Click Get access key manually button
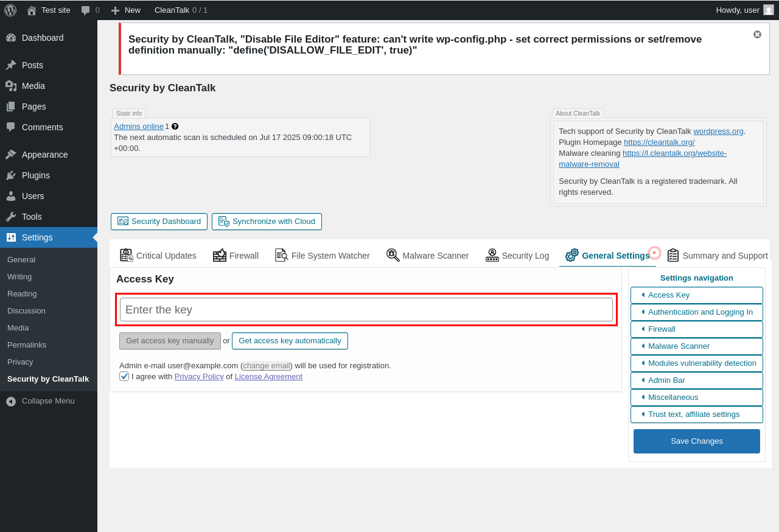779x532 pixels. [x=170, y=341]
